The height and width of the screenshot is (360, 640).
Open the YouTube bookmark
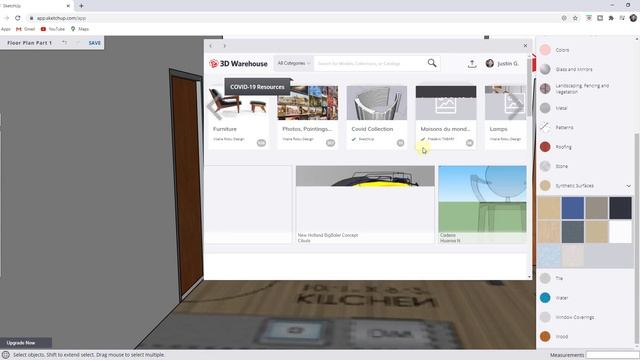coord(53,29)
